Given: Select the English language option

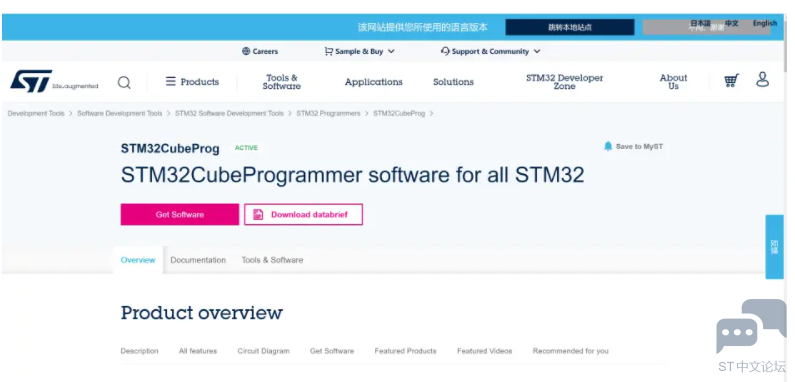Looking at the screenshot, I should 765,23.
